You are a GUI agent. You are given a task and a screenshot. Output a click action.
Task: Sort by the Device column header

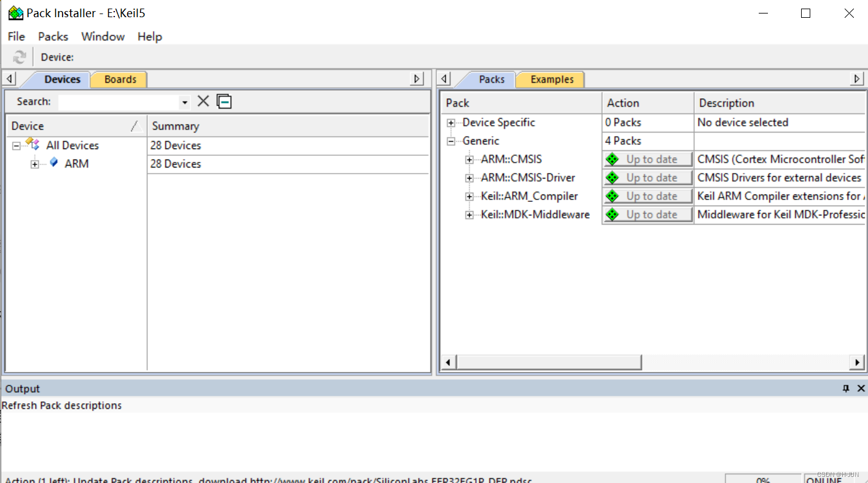pyautogui.click(x=76, y=126)
